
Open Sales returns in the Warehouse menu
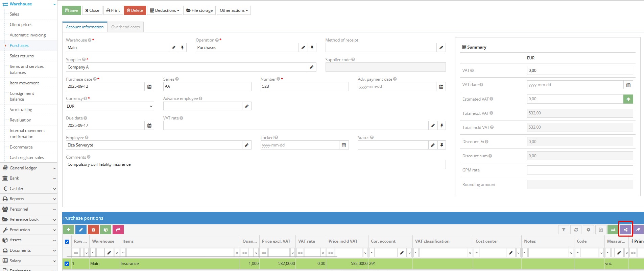[x=22, y=56]
